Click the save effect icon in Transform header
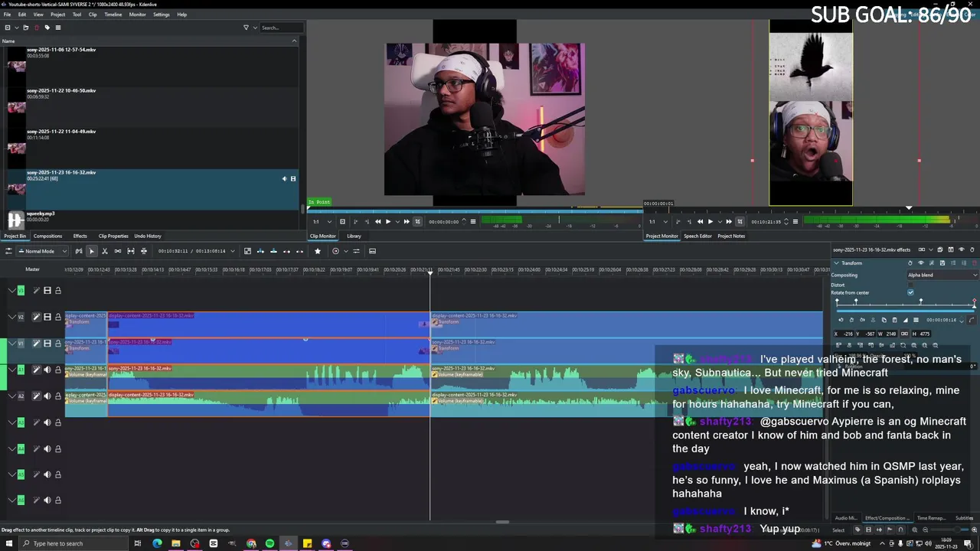This screenshot has width=980, height=551. coord(942,263)
